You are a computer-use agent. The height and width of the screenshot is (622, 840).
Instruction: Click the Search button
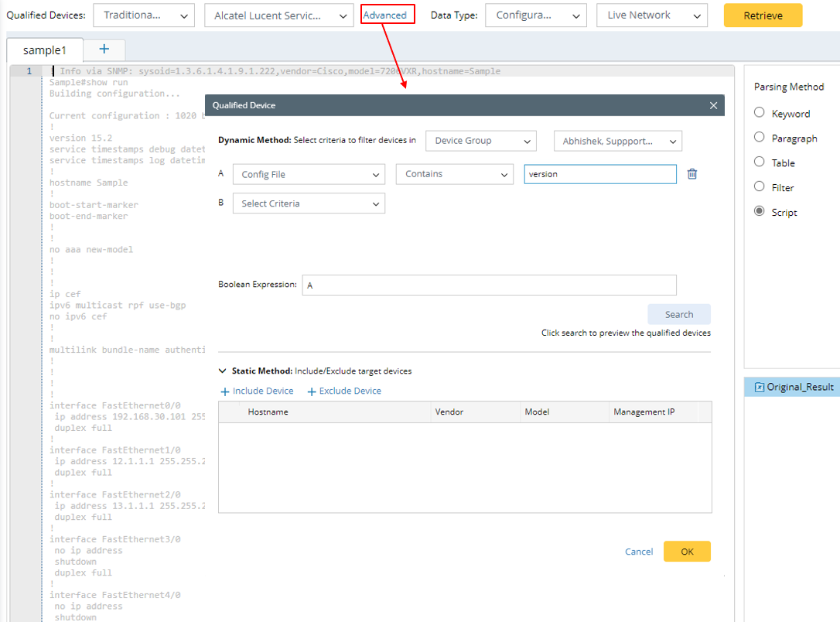[678, 315]
